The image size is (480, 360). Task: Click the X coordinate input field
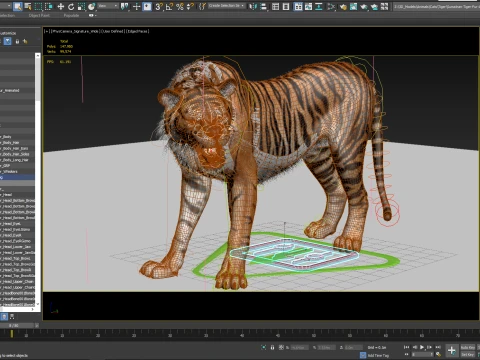(299, 347)
